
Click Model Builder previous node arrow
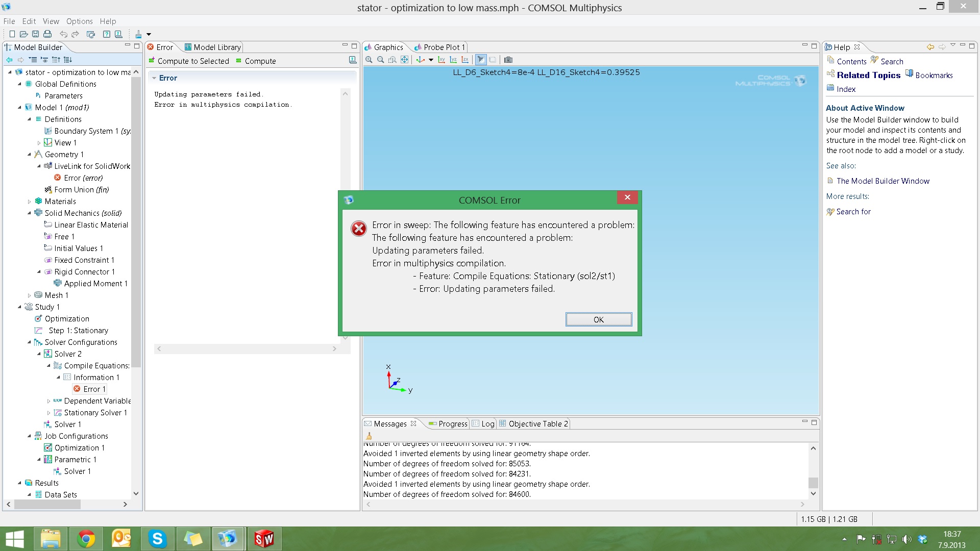pyautogui.click(x=9, y=60)
